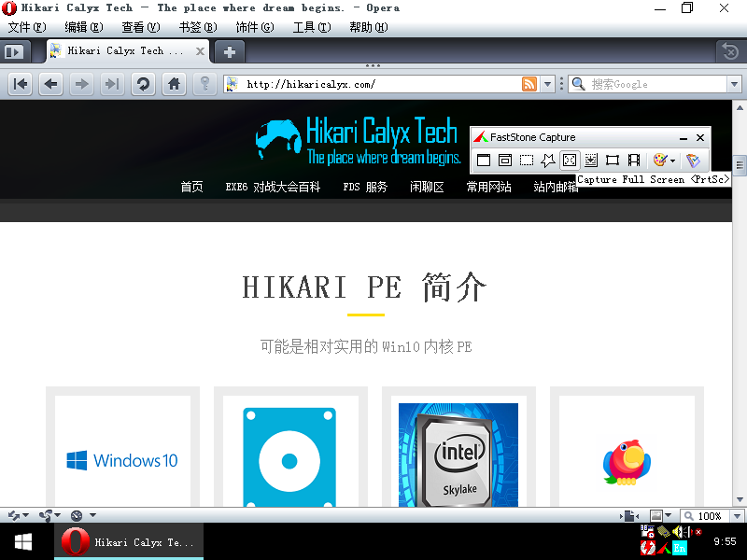Select Capture Fixed Region tool
The image size is (747, 560).
(613, 160)
